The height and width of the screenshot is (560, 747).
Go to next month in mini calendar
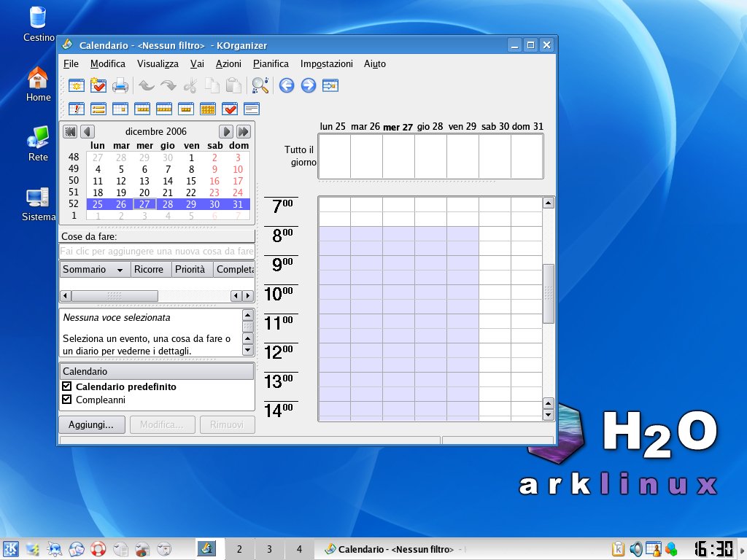pos(226,131)
